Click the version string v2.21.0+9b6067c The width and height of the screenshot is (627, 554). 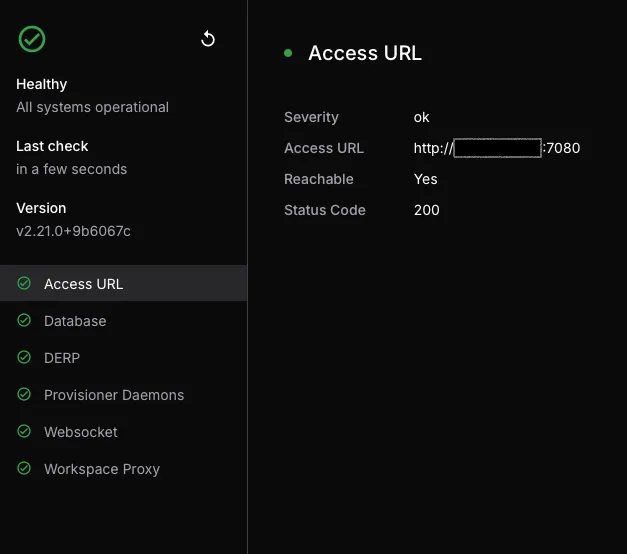tap(73, 231)
